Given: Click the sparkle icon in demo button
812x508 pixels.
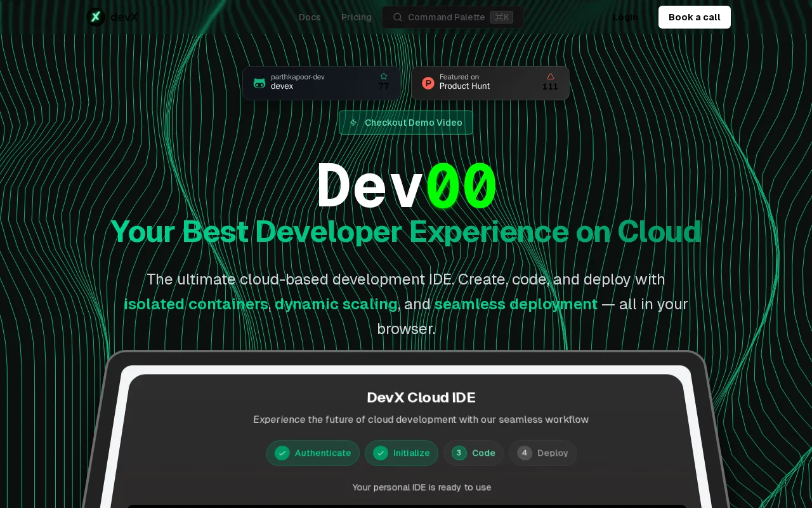Looking at the screenshot, I should pos(354,123).
